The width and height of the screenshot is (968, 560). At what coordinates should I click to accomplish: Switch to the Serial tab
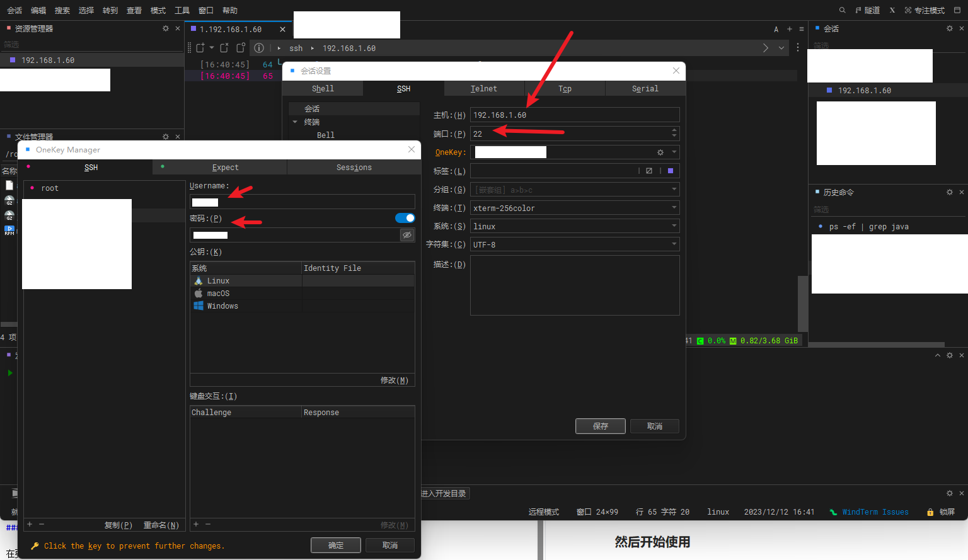(x=645, y=89)
